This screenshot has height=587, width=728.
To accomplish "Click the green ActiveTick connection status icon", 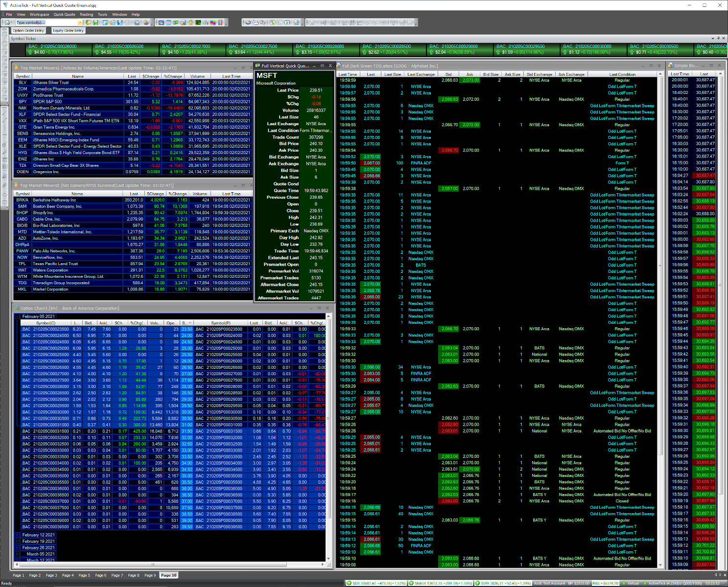I will 645,583.
